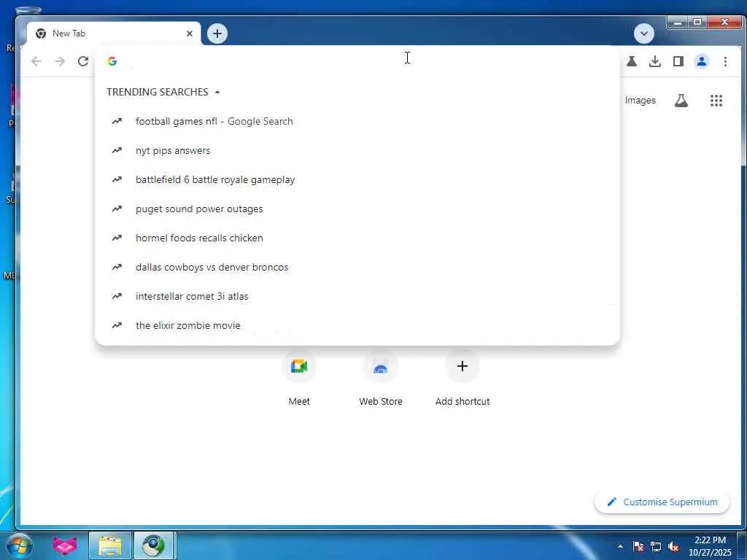
Task: Open Windows Explorer from taskbar
Action: (x=110, y=545)
